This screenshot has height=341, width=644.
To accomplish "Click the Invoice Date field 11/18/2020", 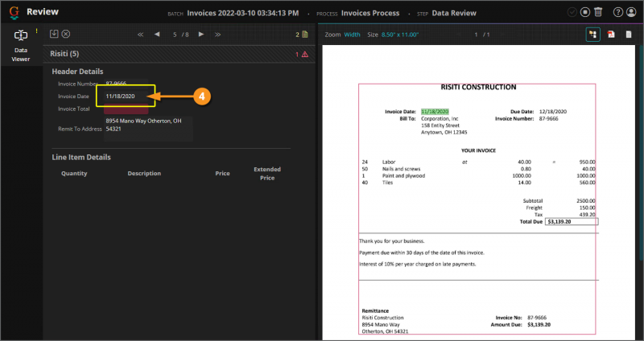I will (126, 97).
